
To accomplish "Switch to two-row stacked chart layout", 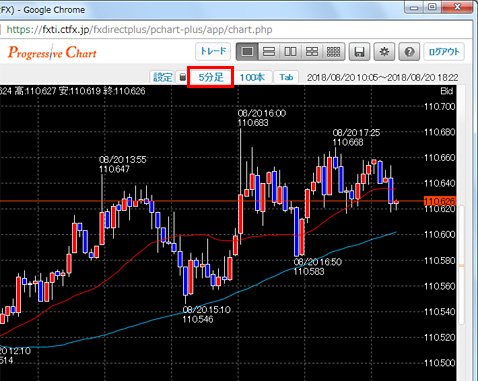I will (269, 52).
